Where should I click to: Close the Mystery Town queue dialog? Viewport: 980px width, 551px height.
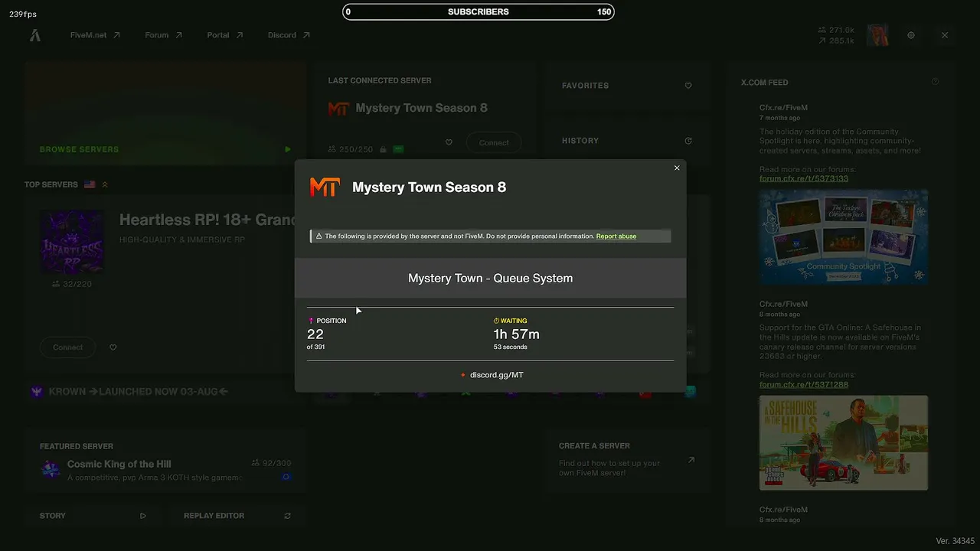pyautogui.click(x=677, y=168)
